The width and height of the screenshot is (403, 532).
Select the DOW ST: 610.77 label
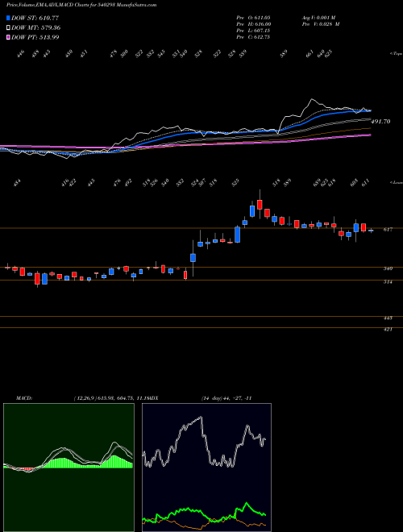(x=35, y=18)
